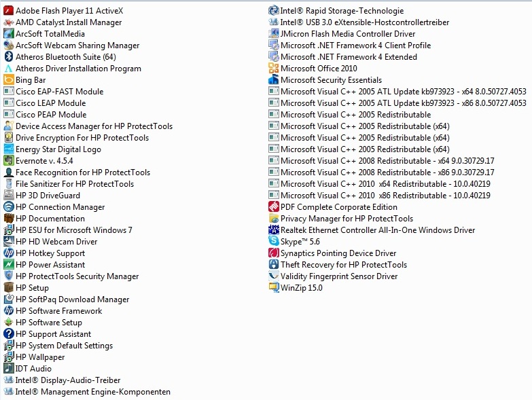Click the Atheros Bluetooth Suite icon
Screen dimensions: 532x400
(8, 57)
